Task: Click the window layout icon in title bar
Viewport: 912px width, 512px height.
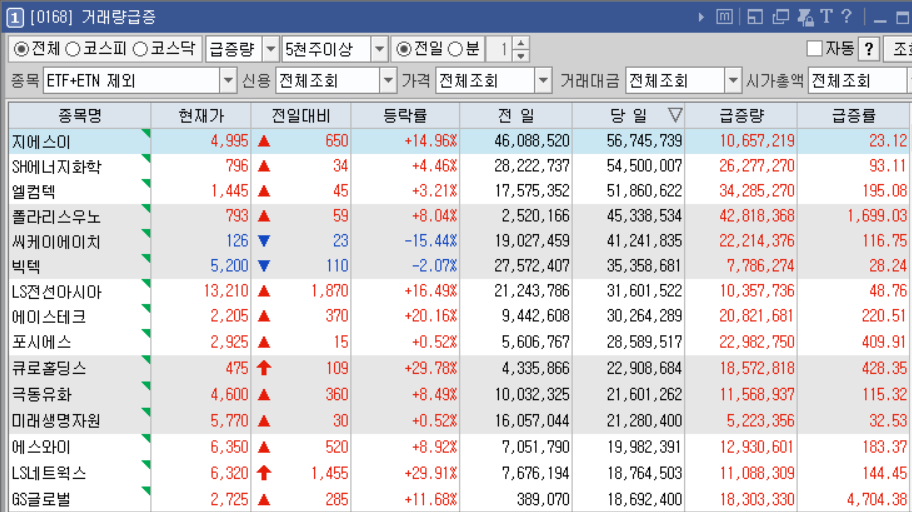Action: click(x=755, y=17)
